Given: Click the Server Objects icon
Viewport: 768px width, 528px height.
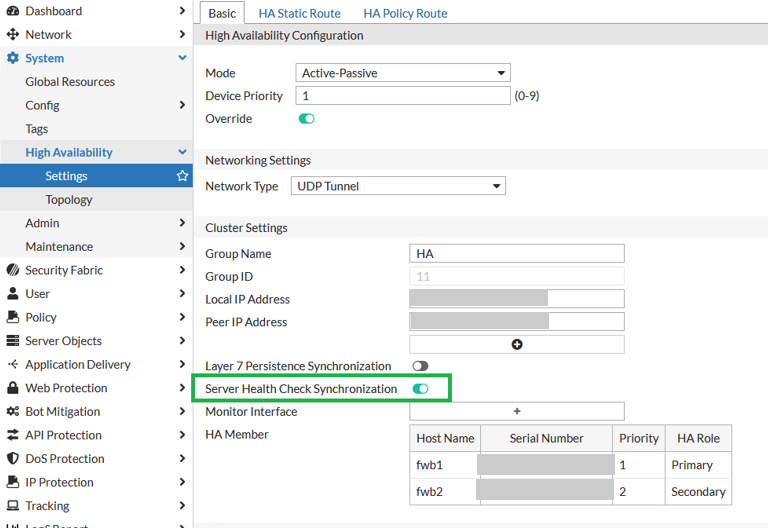Looking at the screenshot, I should pos(13,341).
